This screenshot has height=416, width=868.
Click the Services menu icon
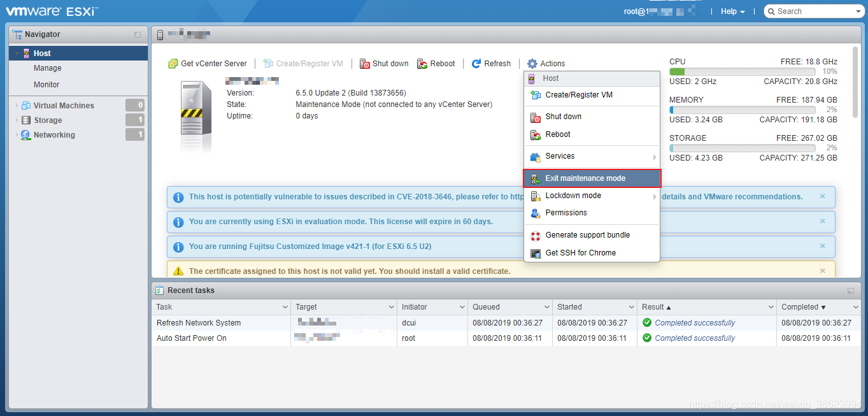point(536,157)
